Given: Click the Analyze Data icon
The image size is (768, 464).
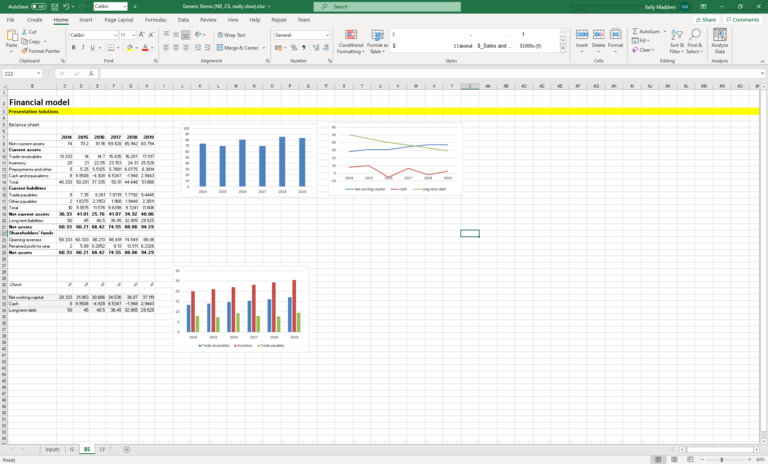Looking at the screenshot, I should pyautogui.click(x=719, y=41).
